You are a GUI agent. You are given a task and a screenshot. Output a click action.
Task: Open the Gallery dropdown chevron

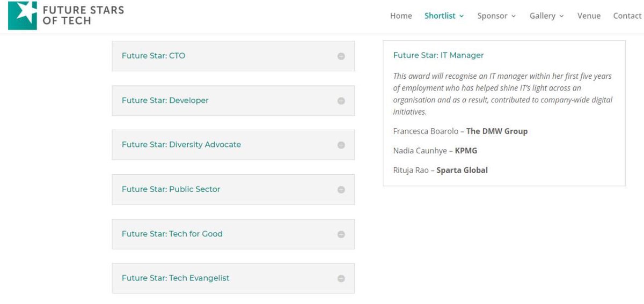[x=562, y=16]
